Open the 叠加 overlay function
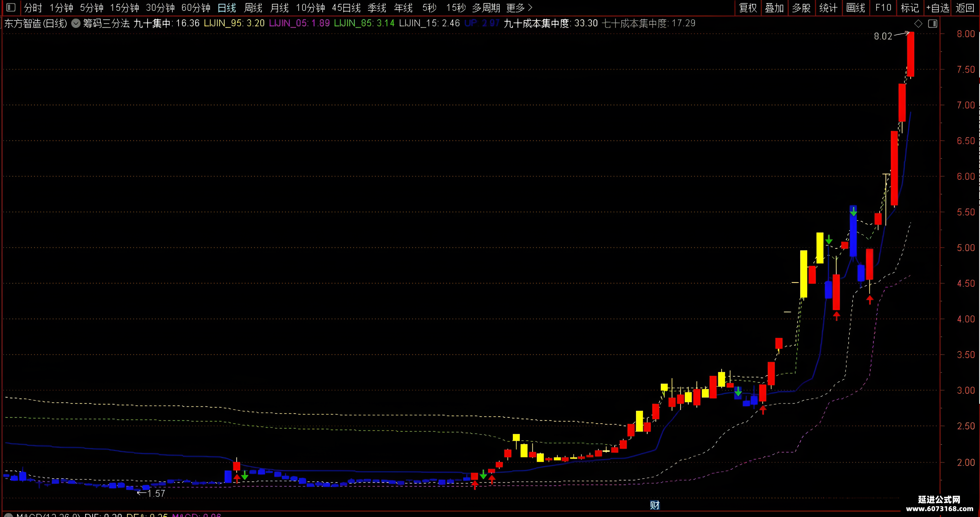Screen dimensions: 980x517 point(774,8)
